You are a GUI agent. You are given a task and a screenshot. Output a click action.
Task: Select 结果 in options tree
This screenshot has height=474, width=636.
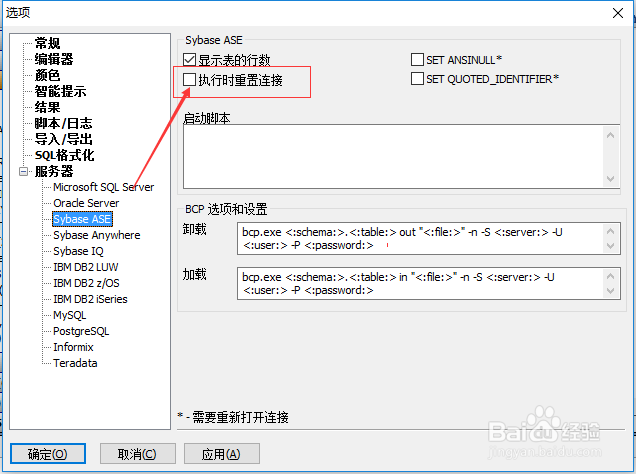[47, 107]
